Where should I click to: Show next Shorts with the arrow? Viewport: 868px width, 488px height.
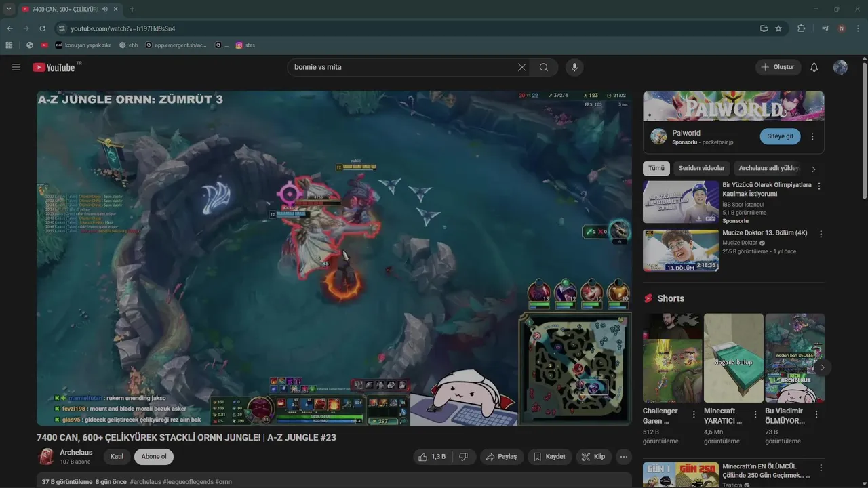[x=822, y=367]
